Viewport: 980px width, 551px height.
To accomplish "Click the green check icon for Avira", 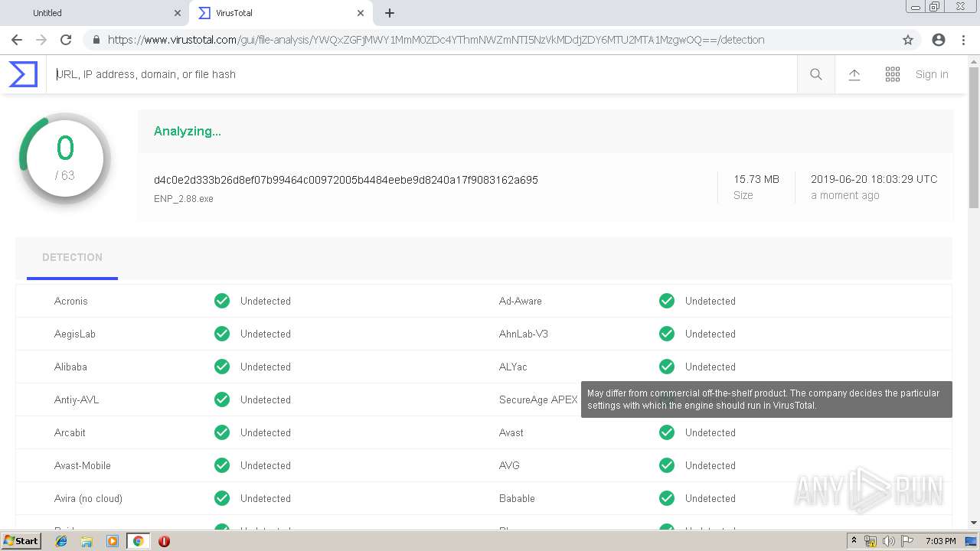I will point(222,498).
